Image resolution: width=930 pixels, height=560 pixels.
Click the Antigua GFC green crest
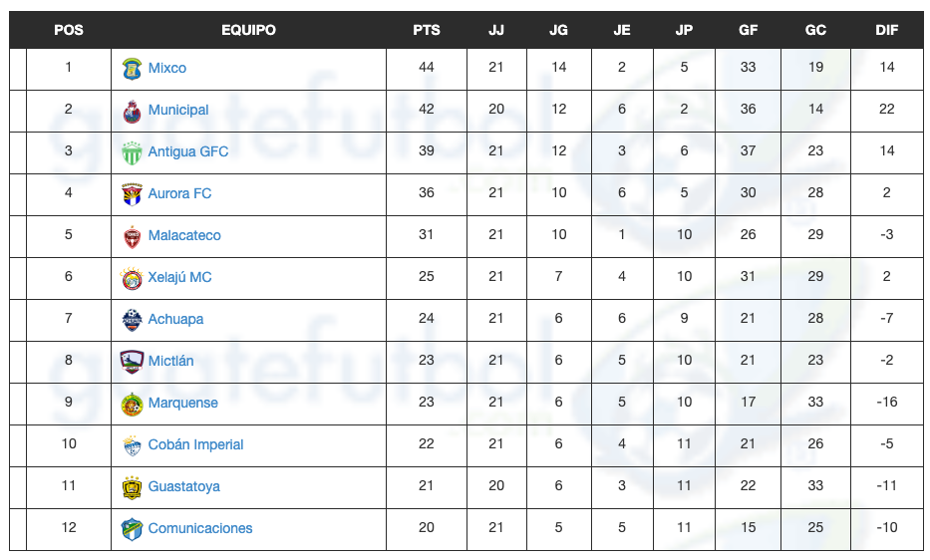pos(132,152)
